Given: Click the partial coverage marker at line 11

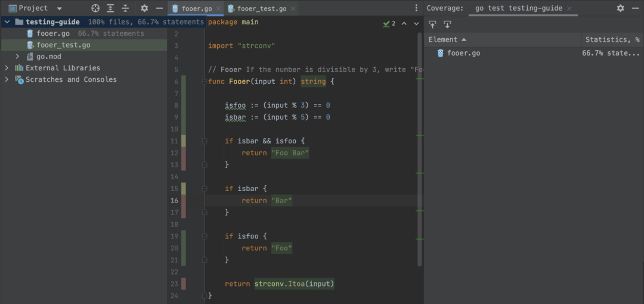Looking at the screenshot, I should tap(184, 141).
